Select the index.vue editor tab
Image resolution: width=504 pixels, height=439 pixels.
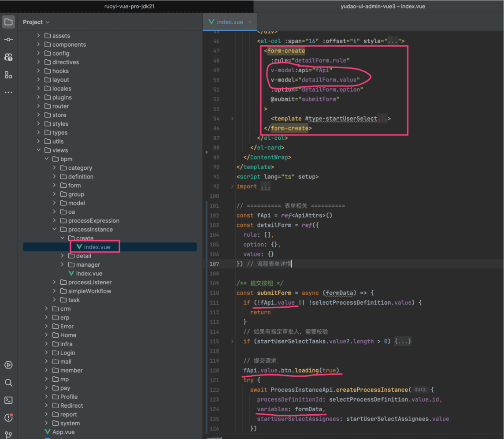pos(230,22)
